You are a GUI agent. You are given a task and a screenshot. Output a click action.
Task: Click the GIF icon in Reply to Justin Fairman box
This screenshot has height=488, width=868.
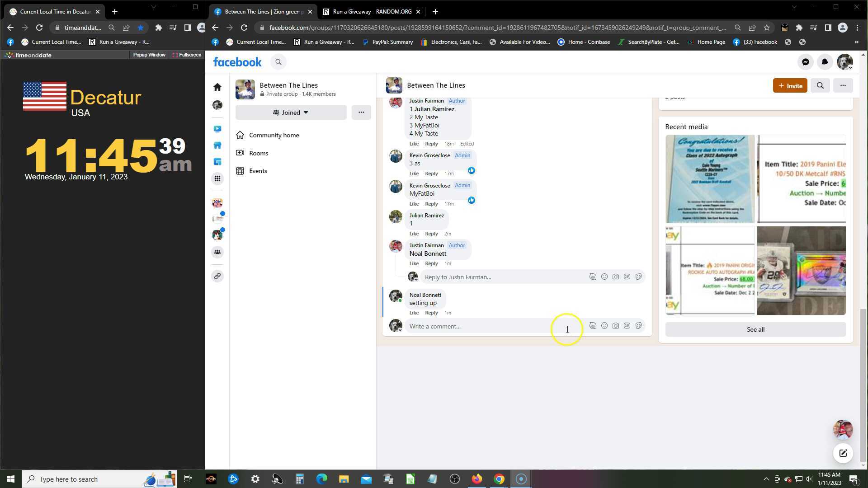point(627,277)
